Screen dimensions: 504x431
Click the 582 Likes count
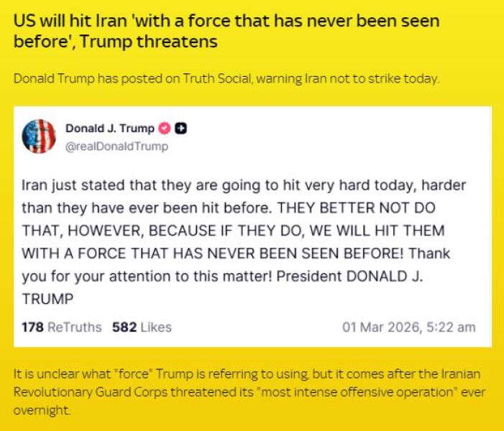142,327
